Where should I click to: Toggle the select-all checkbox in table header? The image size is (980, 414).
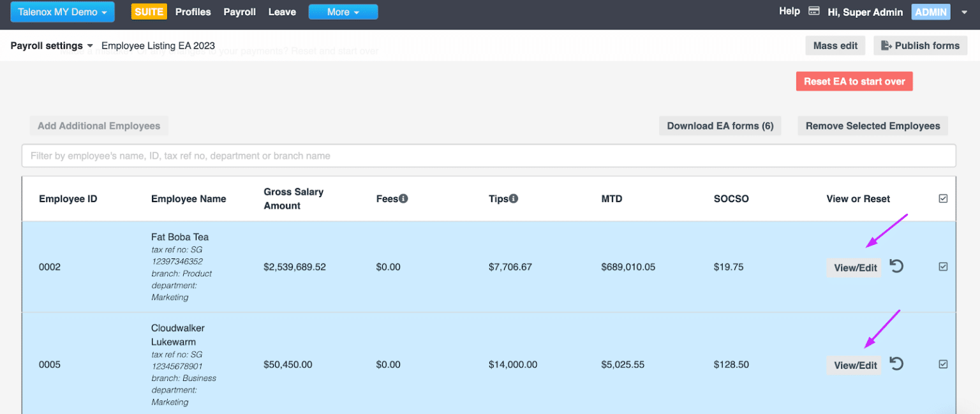tap(943, 198)
